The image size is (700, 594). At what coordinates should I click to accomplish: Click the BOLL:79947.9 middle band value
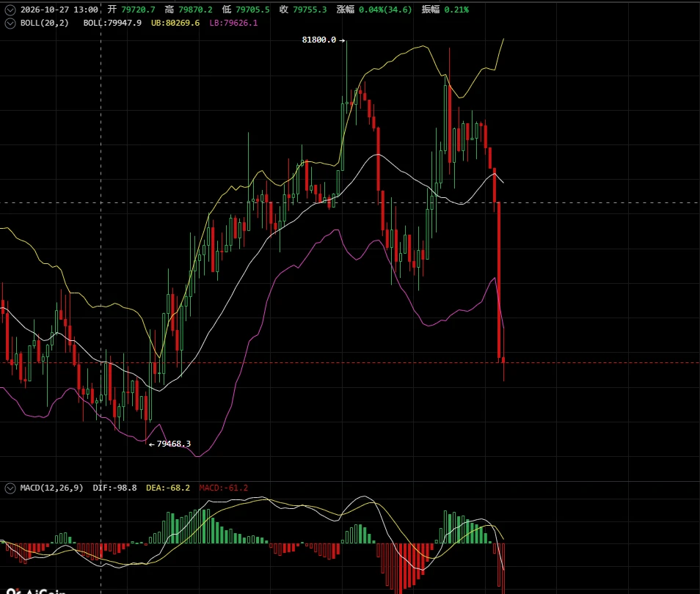pyautogui.click(x=112, y=23)
